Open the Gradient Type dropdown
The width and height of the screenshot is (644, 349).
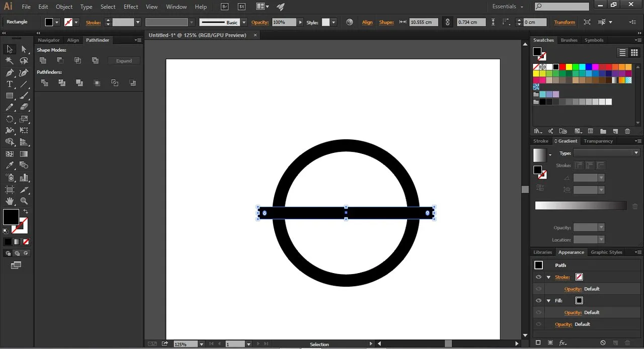click(x=636, y=153)
